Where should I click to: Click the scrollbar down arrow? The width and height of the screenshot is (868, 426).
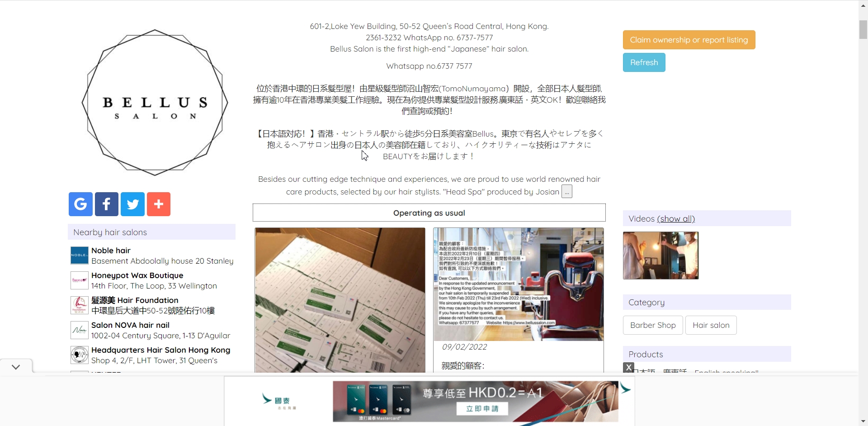pyautogui.click(x=863, y=421)
